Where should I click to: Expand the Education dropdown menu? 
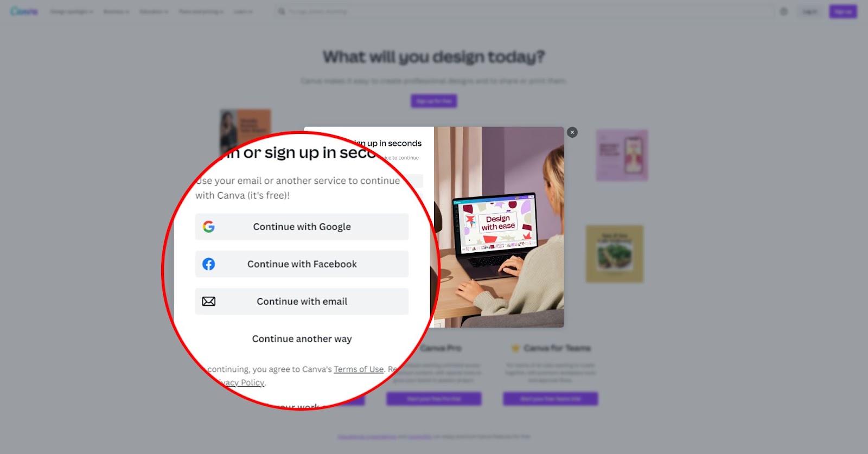[154, 11]
